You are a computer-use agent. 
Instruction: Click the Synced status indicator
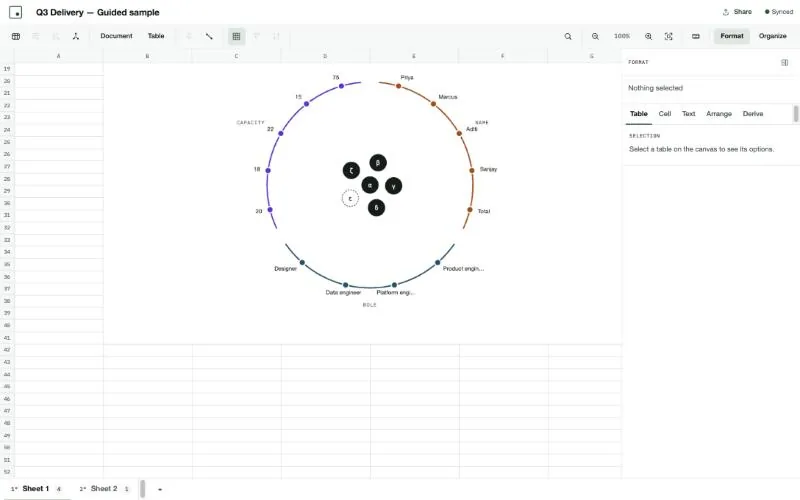pyautogui.click(x=779, y=12)
